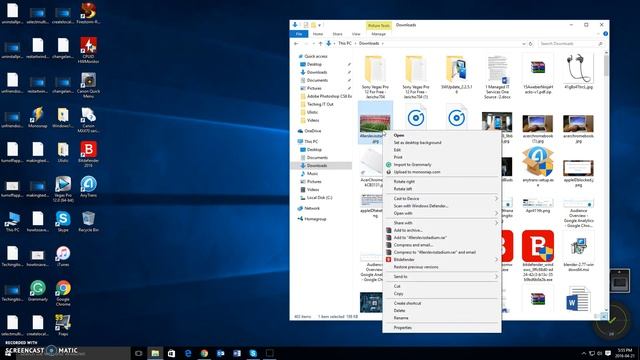Launch AnyTrans from the desktop

click(88, 187)
